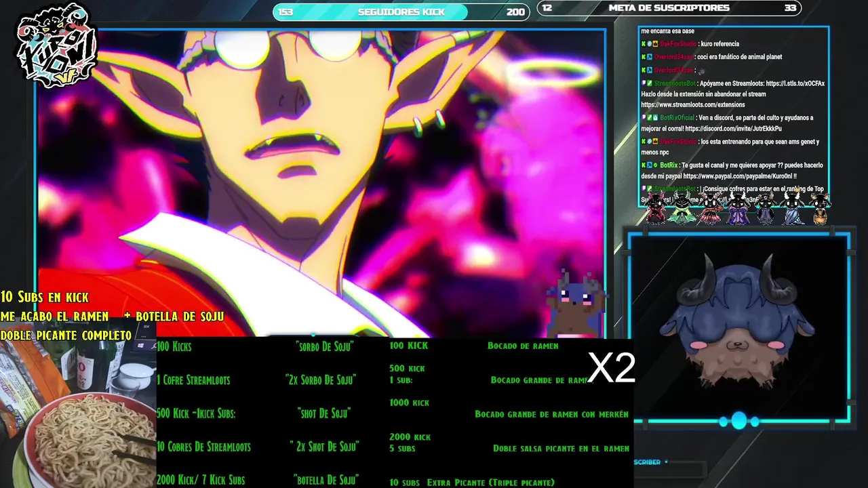Click the '"2x Sorbo De Soju"' label
Viewport: 868px width, 488px height.
[x=321, y=380]
